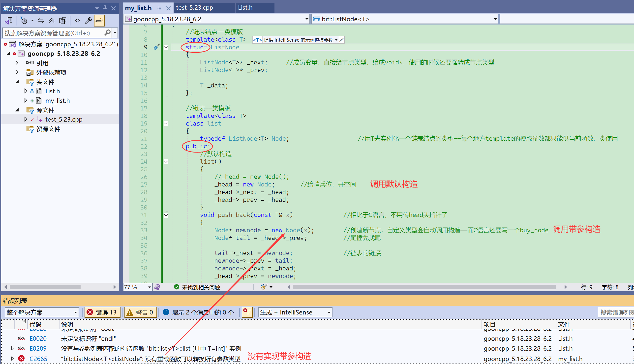634x364 pixels.
Task: Switch to the test_5.23.cpp tab
Action: click(194, 7)
